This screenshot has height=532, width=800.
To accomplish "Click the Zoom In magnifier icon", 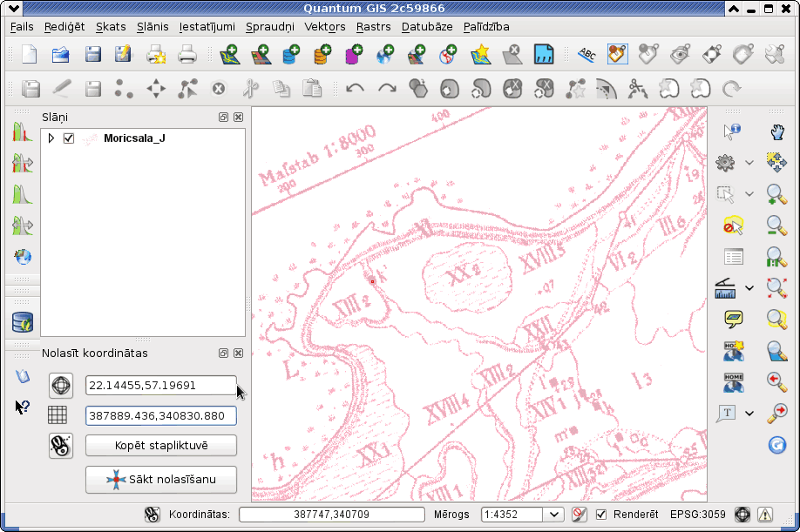I will point(776,194).
